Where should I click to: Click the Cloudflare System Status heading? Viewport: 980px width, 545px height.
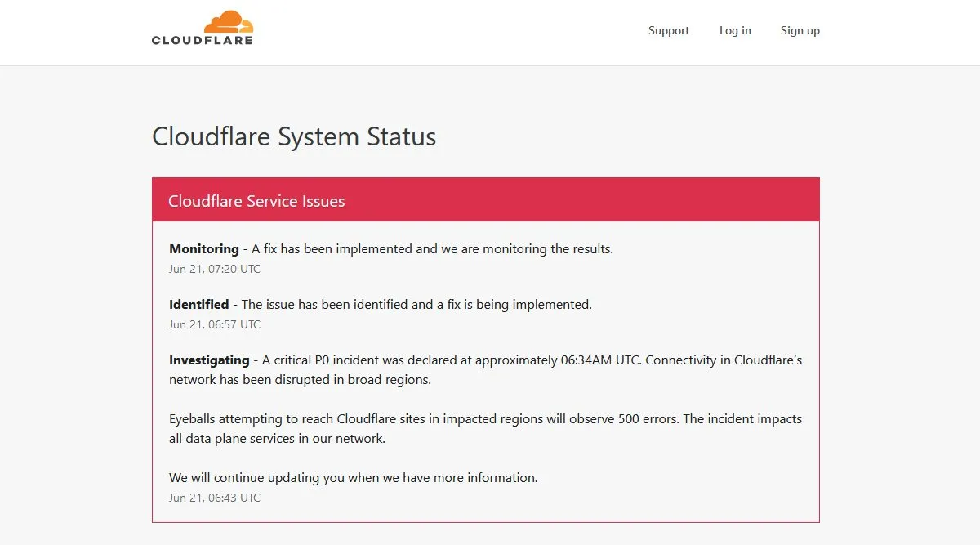coord(294,136)
